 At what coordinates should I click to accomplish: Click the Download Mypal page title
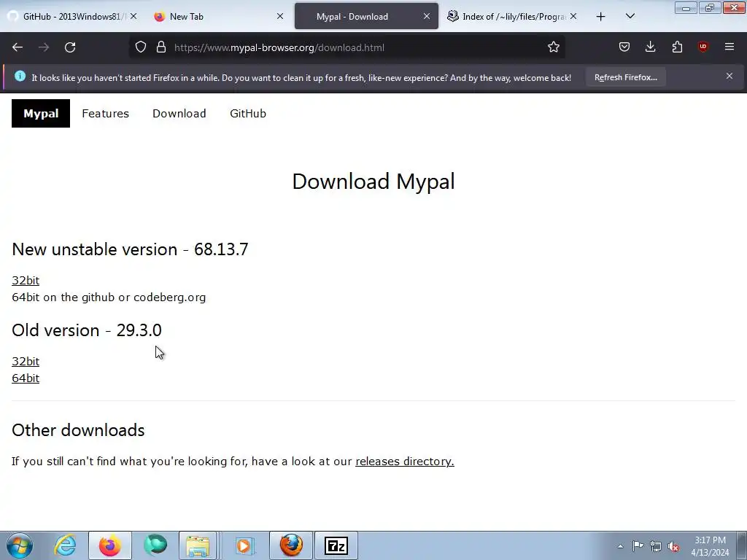(373, 182)
